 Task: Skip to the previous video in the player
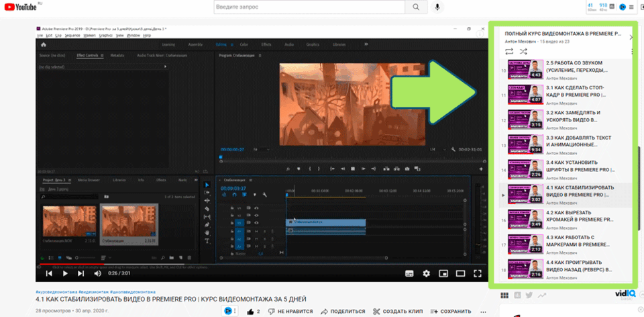pyautogui.click(x=49, y=273)
